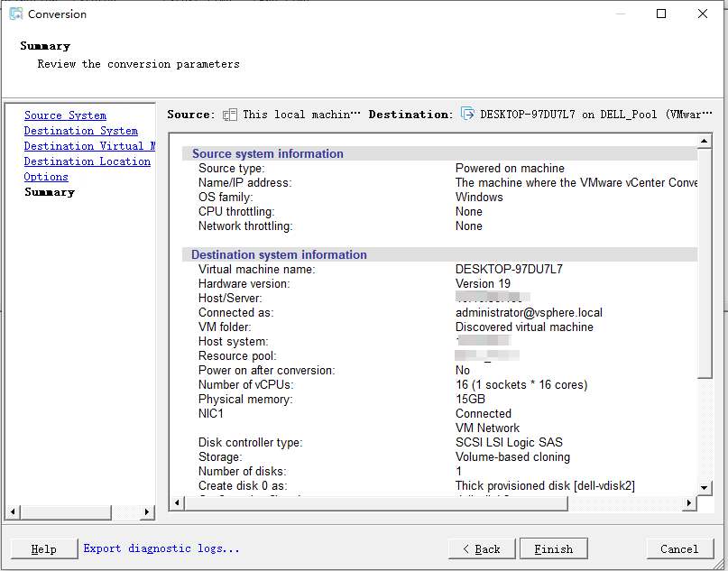The height and width of the screenshot is (571, 728).
Task: Select the Summary step in sidebar
Action: [50, 192]
